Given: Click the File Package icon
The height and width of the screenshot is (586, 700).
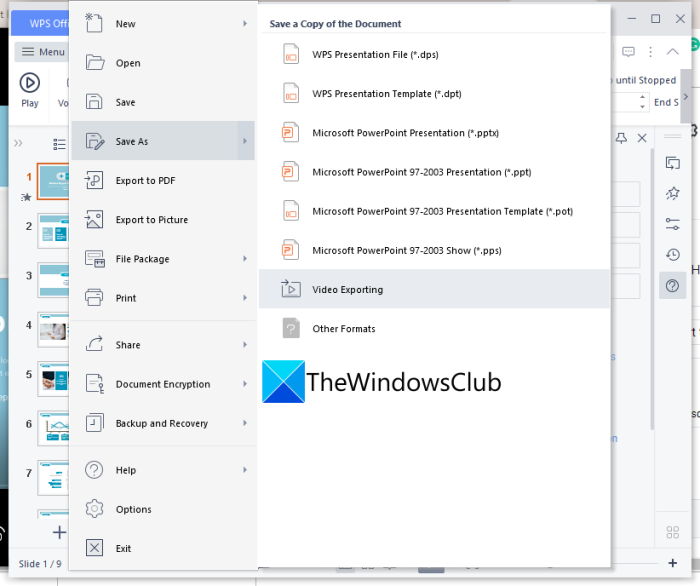Looking at the screenshot, I should (95, 259).
